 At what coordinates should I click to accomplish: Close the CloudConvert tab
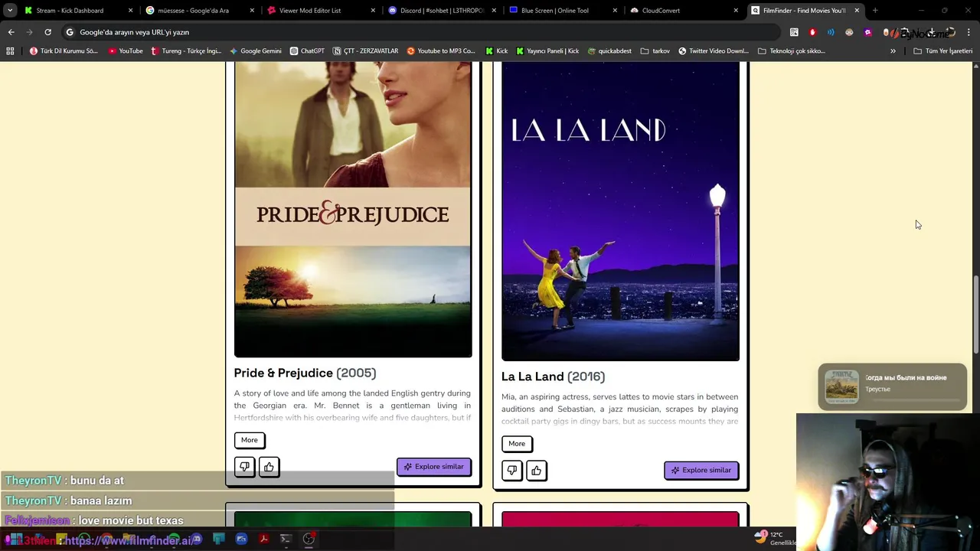(x=736, y=11)
